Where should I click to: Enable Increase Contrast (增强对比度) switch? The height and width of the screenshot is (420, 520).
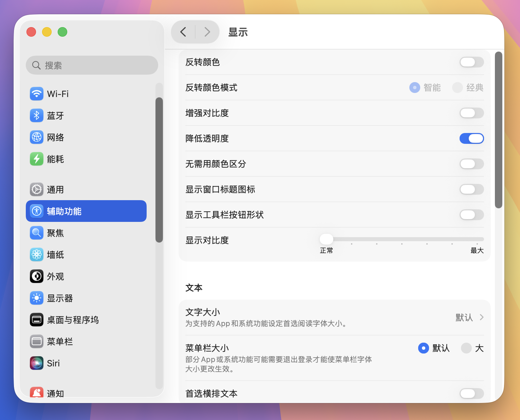pos(471,113)
